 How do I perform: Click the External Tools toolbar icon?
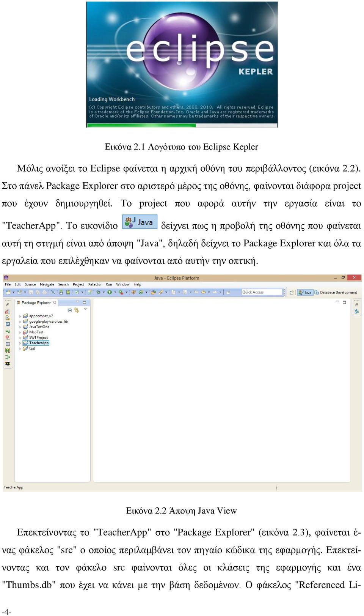click(x=121, y=292)
